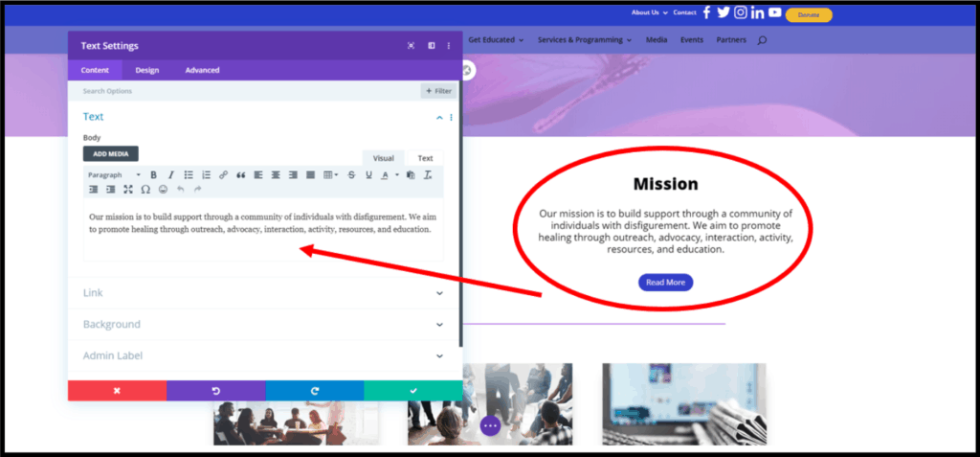Open the Design tab

[146, 70]
